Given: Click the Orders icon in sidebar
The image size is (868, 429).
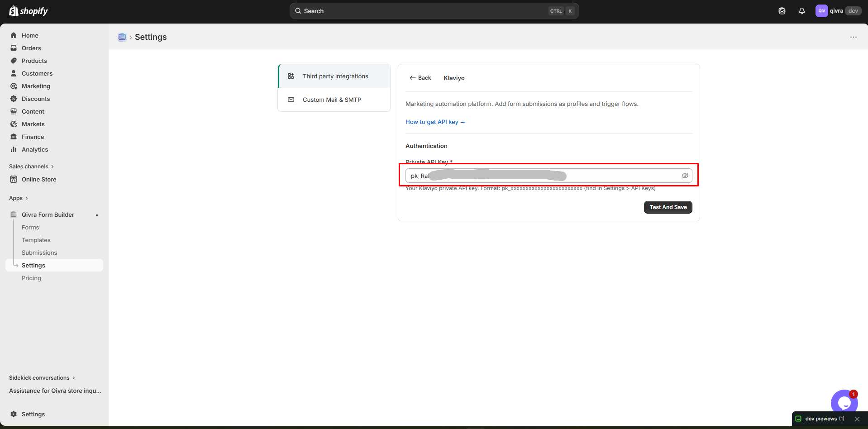Looking at the screenshot, I should tap(14, 48).
